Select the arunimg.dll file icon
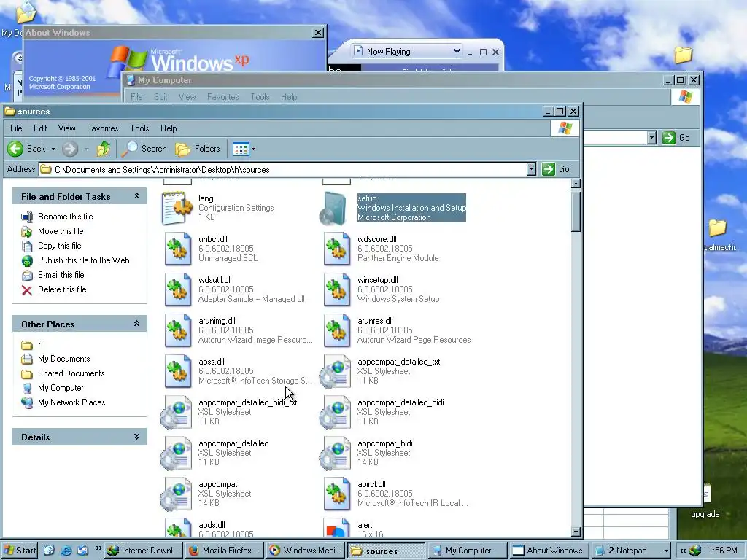Viewport: 747px width, 560px height. (177, 330)
